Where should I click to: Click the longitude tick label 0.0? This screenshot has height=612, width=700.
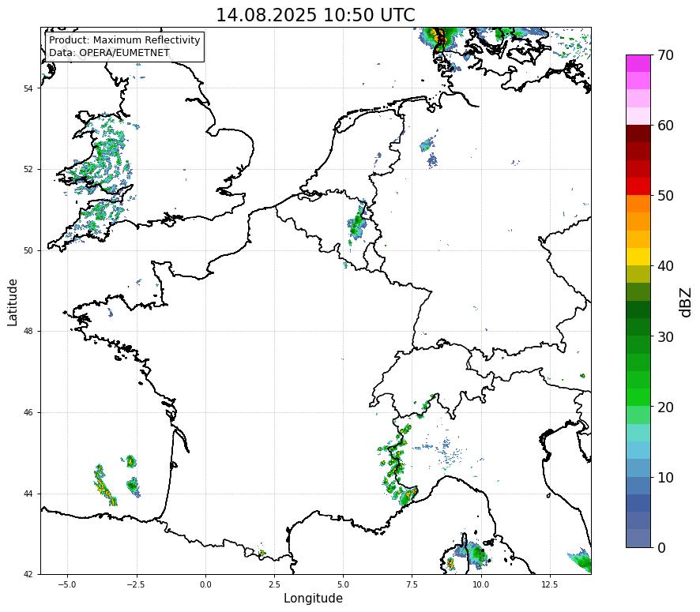click(205, 585)
